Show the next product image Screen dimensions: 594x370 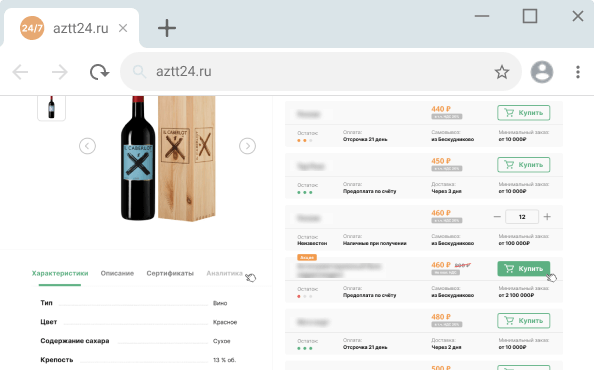tap(247, 146)
